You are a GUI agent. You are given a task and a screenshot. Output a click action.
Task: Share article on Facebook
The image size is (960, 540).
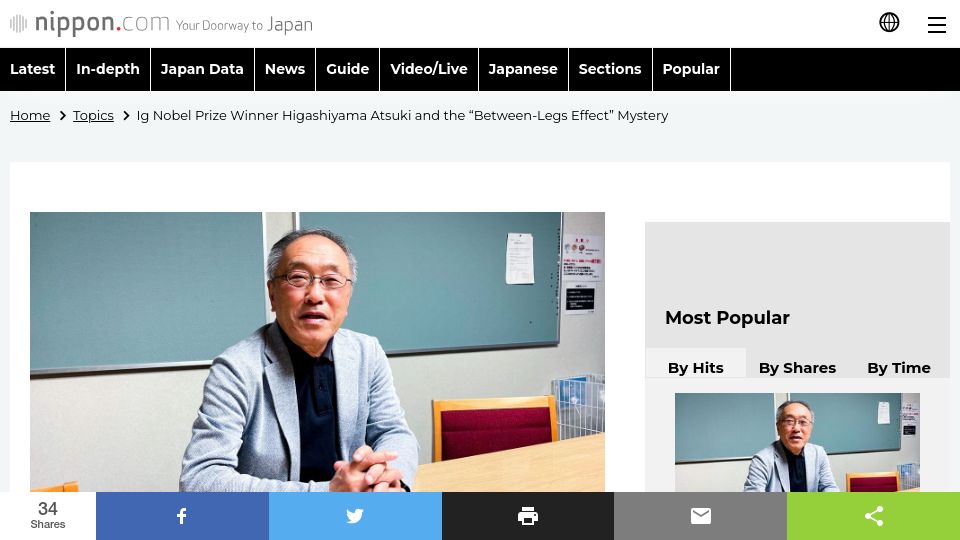(182, 516)
